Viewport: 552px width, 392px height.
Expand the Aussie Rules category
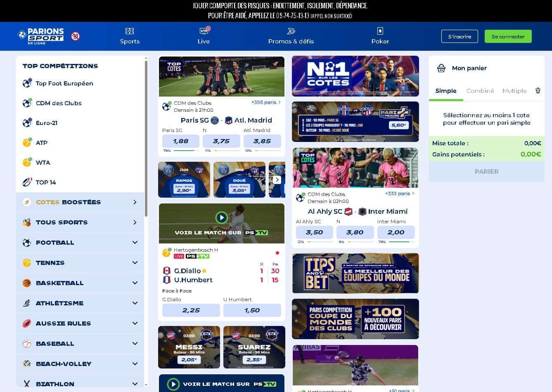(x=135, y=324)
